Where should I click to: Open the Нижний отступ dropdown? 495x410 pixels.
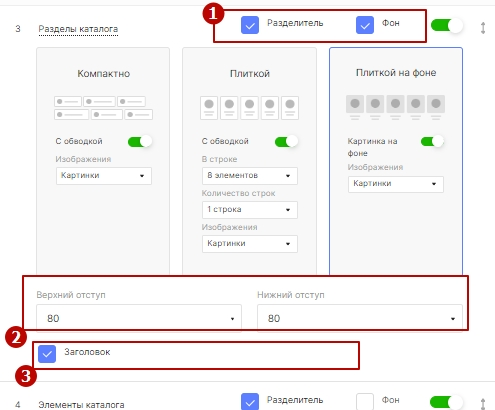pyautogui.click(x=360, y=318)
